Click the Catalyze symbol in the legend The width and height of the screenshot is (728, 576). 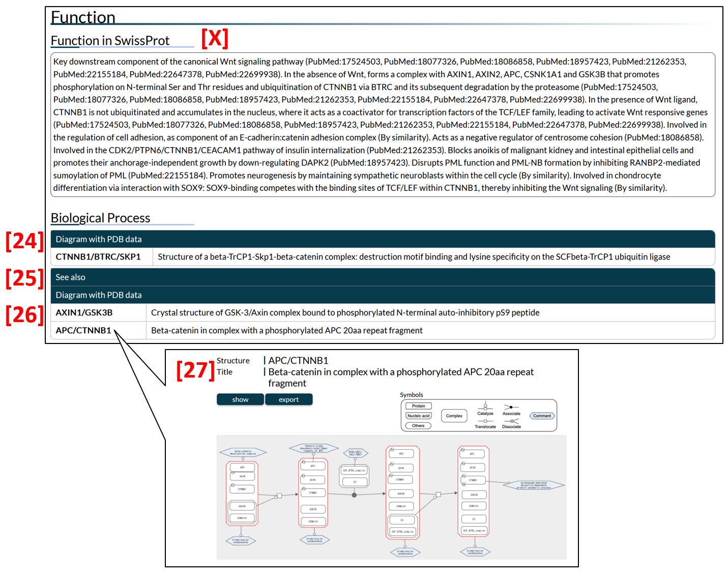(485, 409)
